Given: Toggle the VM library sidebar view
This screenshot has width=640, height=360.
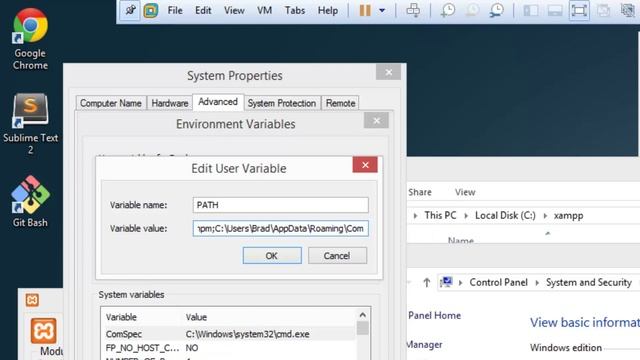Looking at the screenshot, I should [531, 11].
